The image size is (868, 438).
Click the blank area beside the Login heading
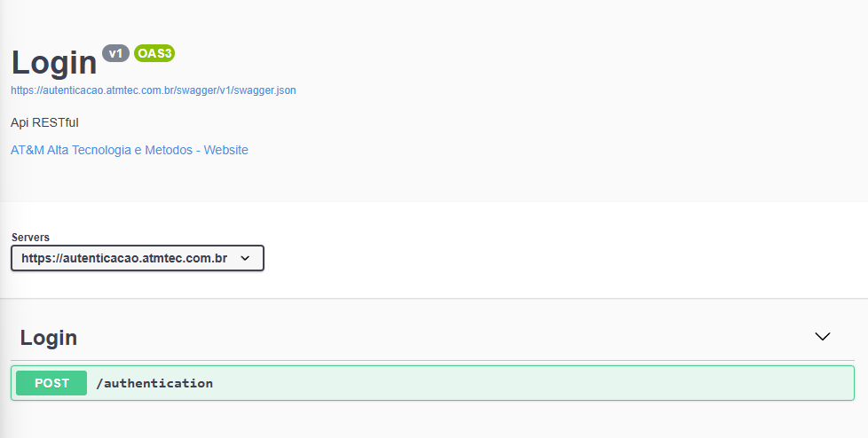444,338
